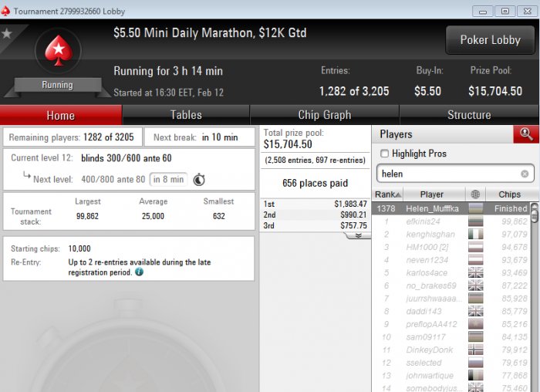Click the favorite star icon

7,33
